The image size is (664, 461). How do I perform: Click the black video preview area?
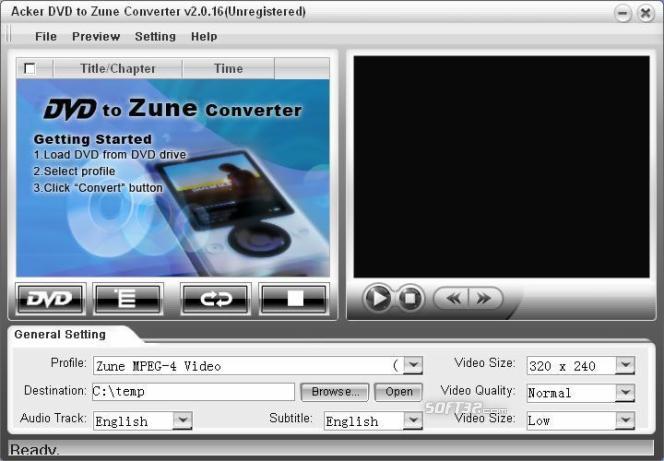[501, 167]
